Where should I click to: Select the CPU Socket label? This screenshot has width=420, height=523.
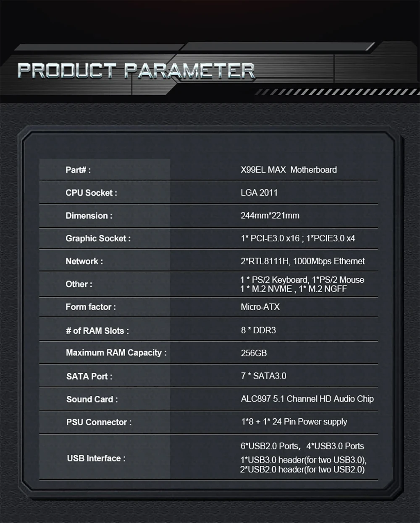coord(91,193)
